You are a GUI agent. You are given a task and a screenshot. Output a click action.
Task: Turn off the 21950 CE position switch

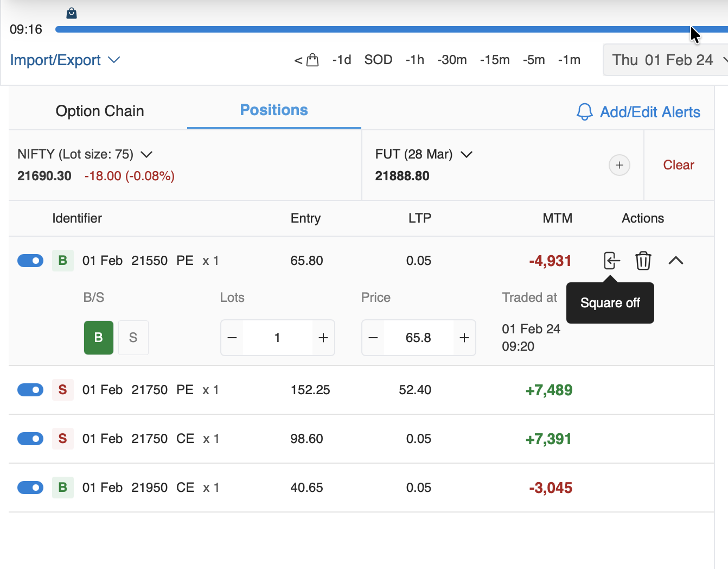(x=30, y=488)
